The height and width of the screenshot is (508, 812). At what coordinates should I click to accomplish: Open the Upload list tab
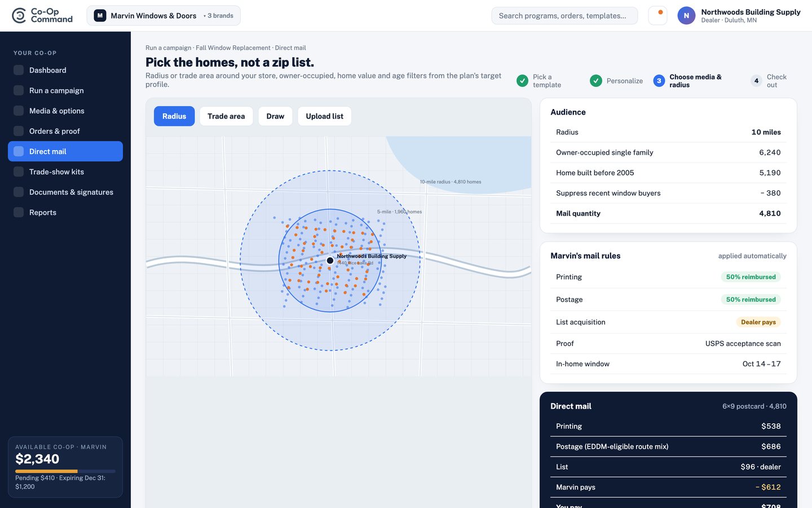[x=324, y=116]
